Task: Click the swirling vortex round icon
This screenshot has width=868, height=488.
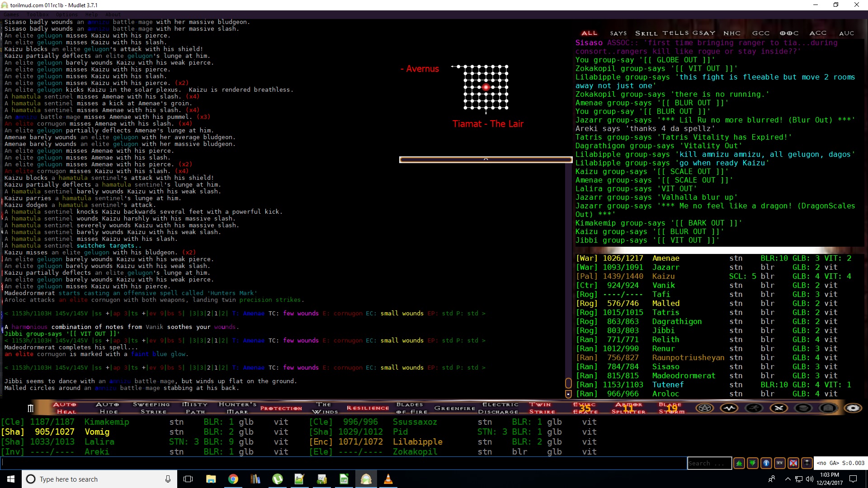Action: [x=853, y=408]
